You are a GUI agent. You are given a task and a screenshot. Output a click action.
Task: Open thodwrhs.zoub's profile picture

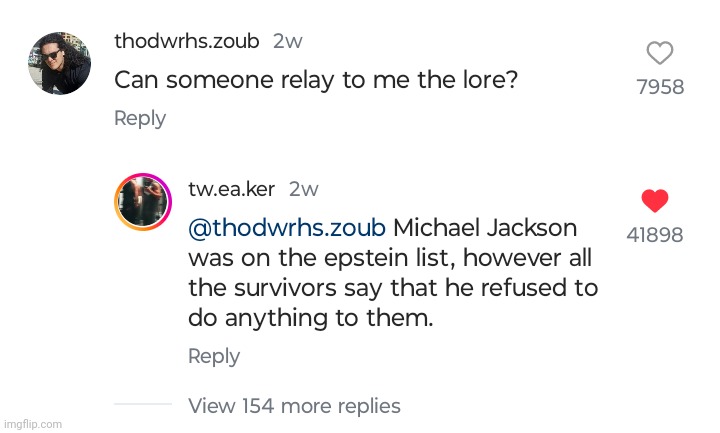point(60,63)
